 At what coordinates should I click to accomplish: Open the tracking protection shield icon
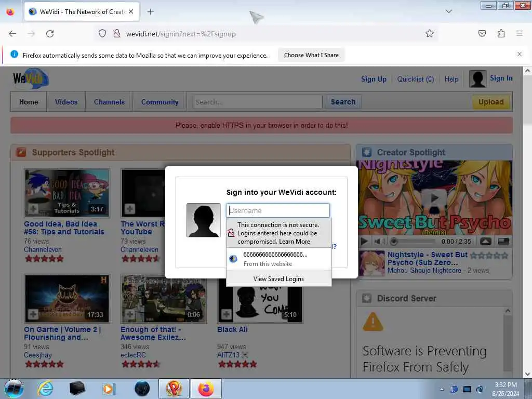point(102,34)
